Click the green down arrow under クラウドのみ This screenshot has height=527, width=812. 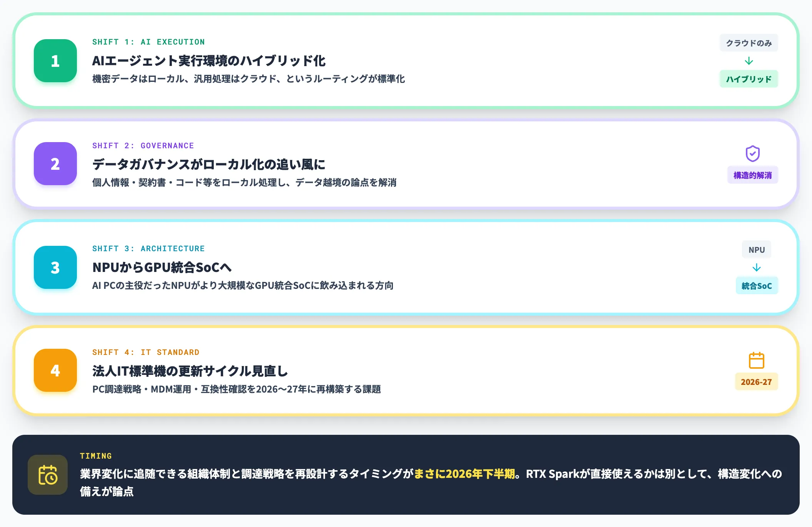(749, 61)
